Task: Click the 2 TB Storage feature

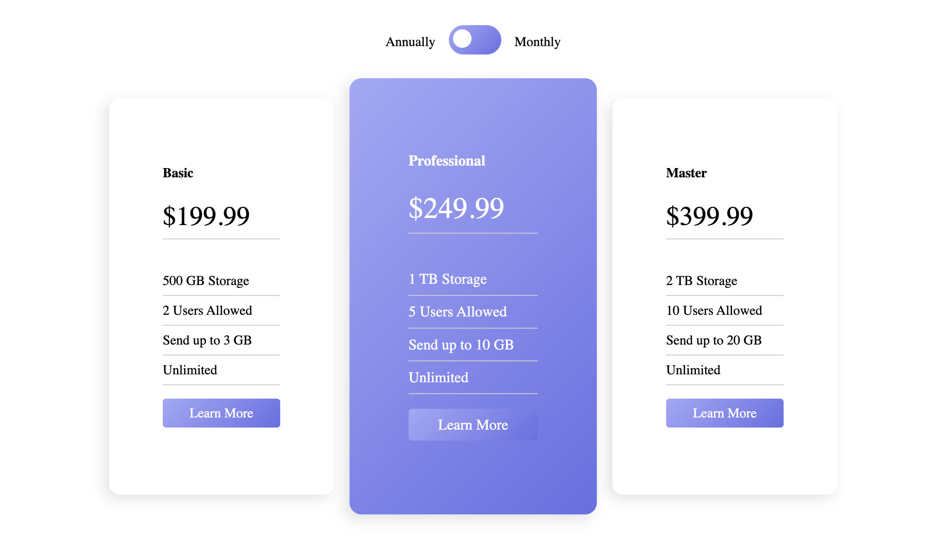Action: (x=701, y=280)
